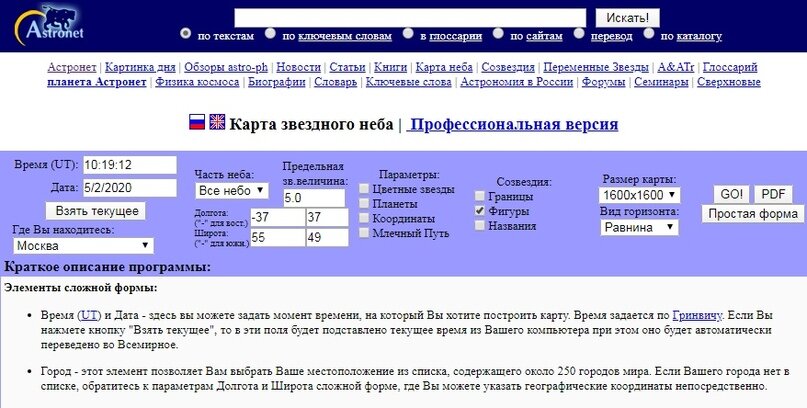807x408 pixels.
Task: Switch to English language flag
Action: pos(217,122)
